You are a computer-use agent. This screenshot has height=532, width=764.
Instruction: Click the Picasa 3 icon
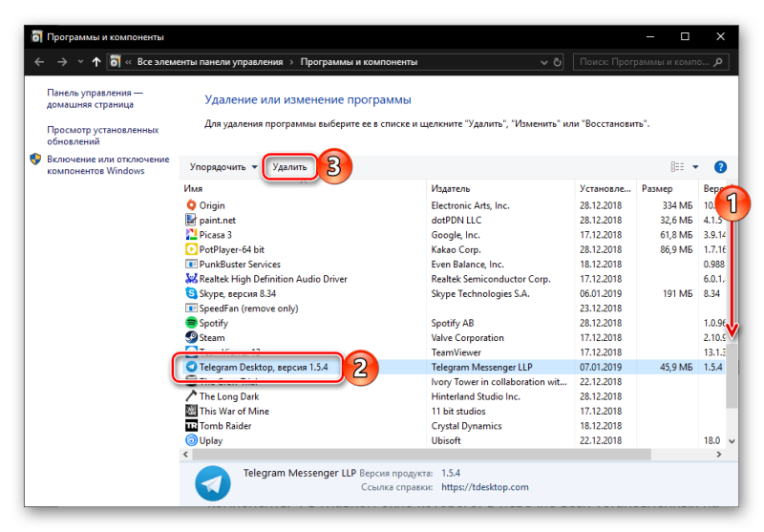click(191, 235)
